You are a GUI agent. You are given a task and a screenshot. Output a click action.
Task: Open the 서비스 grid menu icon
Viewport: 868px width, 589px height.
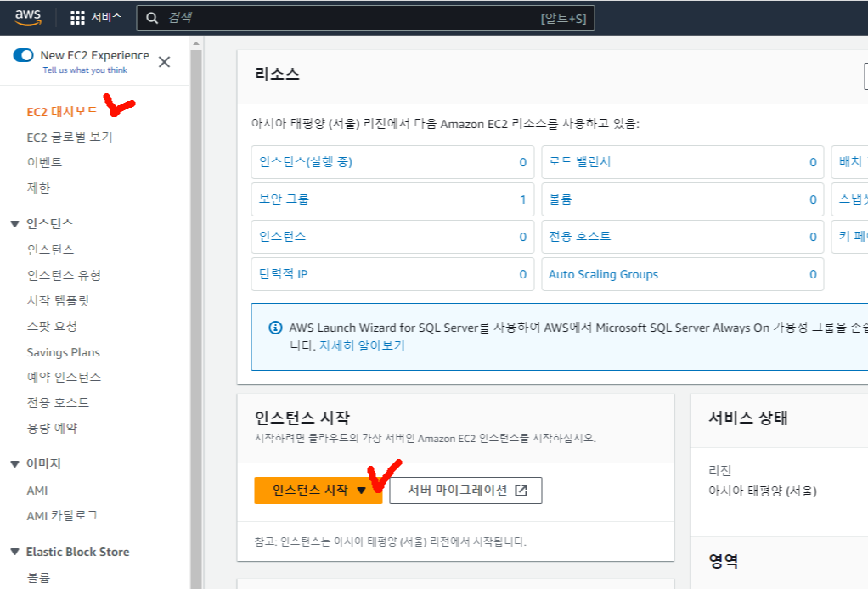pyautogui.click(x=77, y=18)
